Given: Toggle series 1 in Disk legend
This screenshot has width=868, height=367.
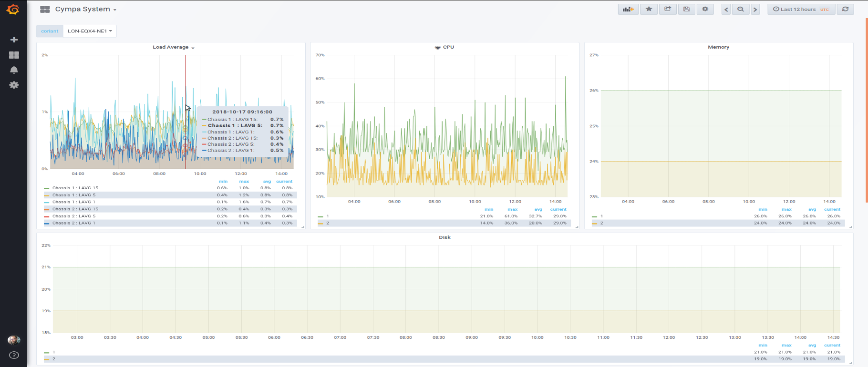Looking at the screenshot, I should tap(53, 352).
